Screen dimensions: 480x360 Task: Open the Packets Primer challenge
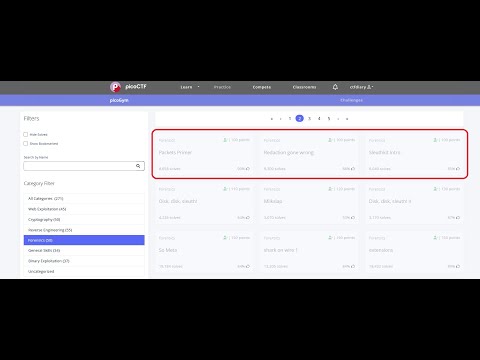pos(175,152)
